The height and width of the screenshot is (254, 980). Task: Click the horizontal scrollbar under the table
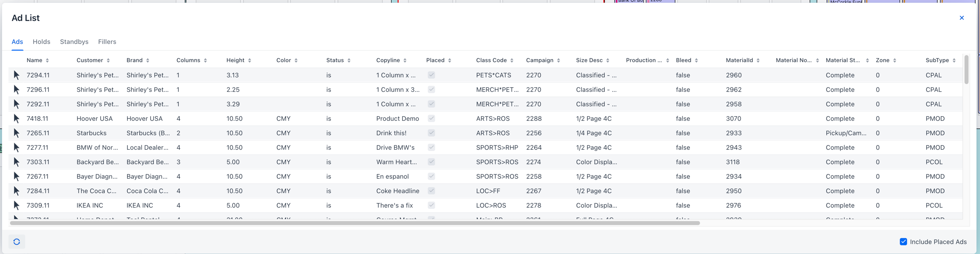click(x=355, y=223)
